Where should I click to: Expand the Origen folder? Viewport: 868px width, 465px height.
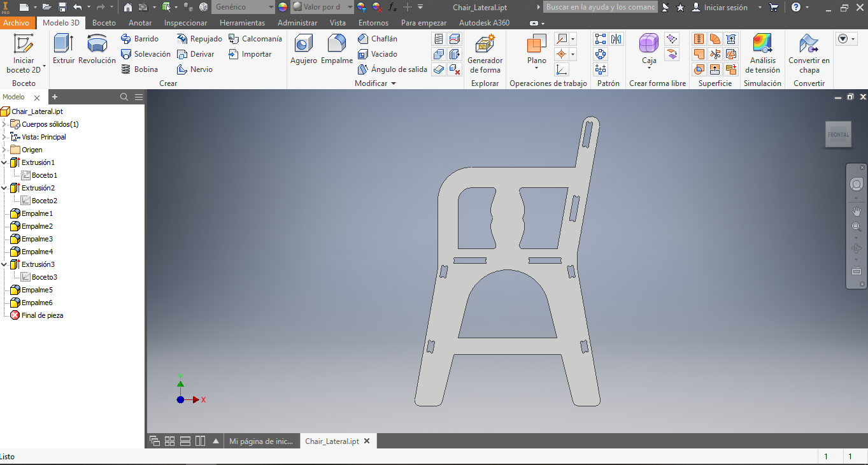click(x=4, y=150)
